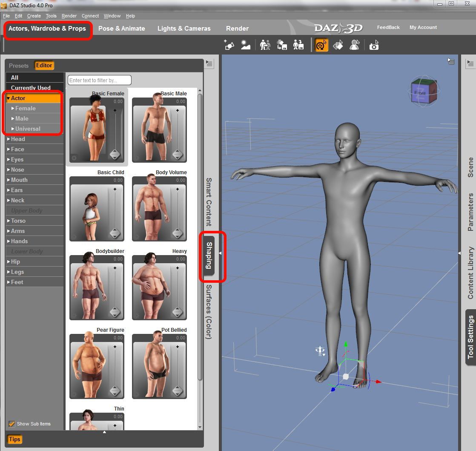Click the Bodybuilder slider handle
The width and height of the screenshot is (476, 451).
pos(115,312)
